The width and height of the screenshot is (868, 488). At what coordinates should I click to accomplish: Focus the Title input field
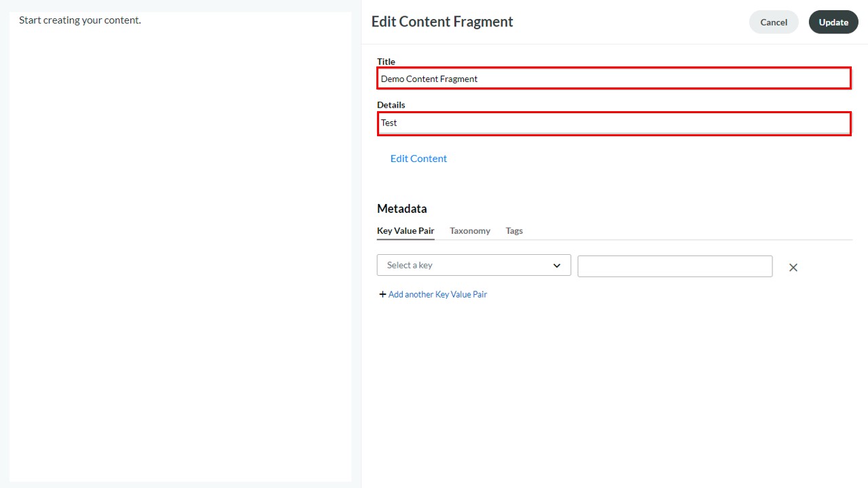(x=614, y=78)
